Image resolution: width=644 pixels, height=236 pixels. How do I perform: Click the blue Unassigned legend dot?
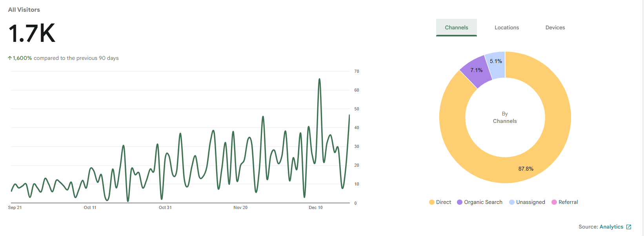pos(512,202)
